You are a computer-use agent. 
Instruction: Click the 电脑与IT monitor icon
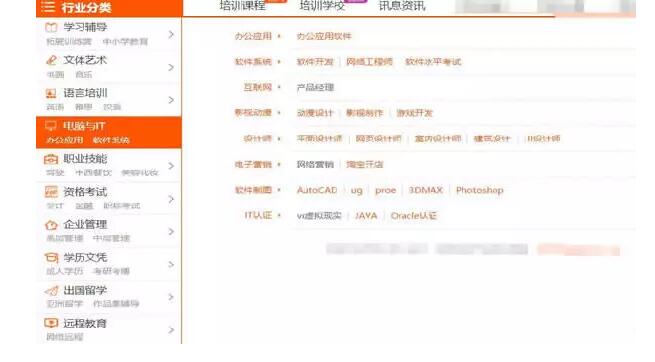pos(51,126)
